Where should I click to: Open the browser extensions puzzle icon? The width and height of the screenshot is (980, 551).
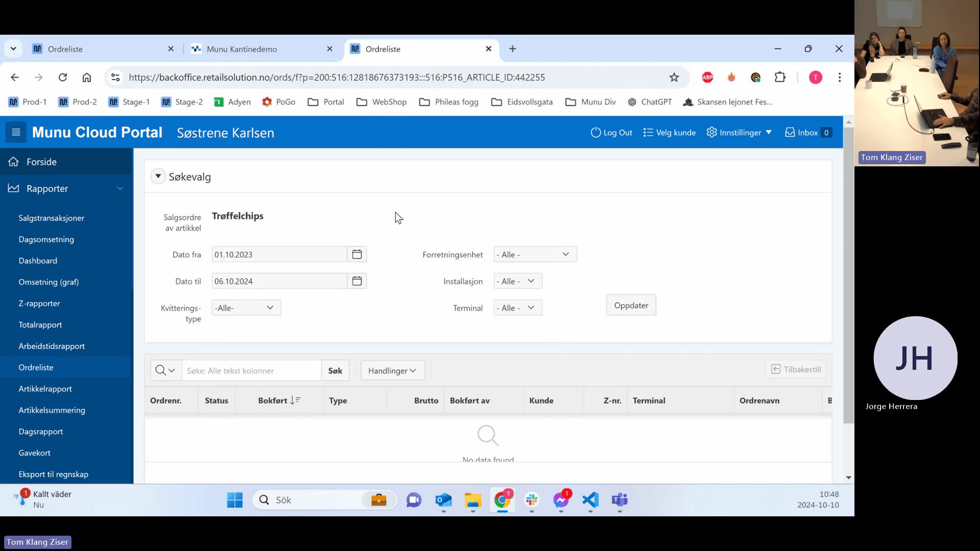click(x=780, y=78)
